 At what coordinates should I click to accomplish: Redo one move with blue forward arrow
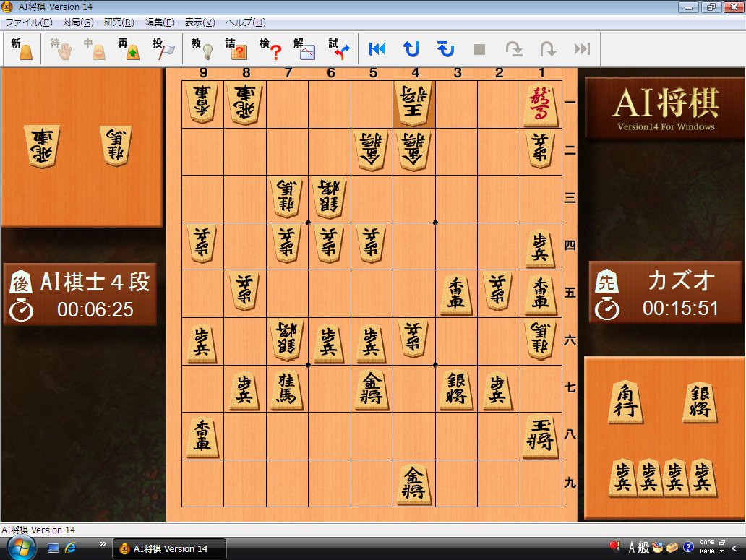click(x=445, y=49)
